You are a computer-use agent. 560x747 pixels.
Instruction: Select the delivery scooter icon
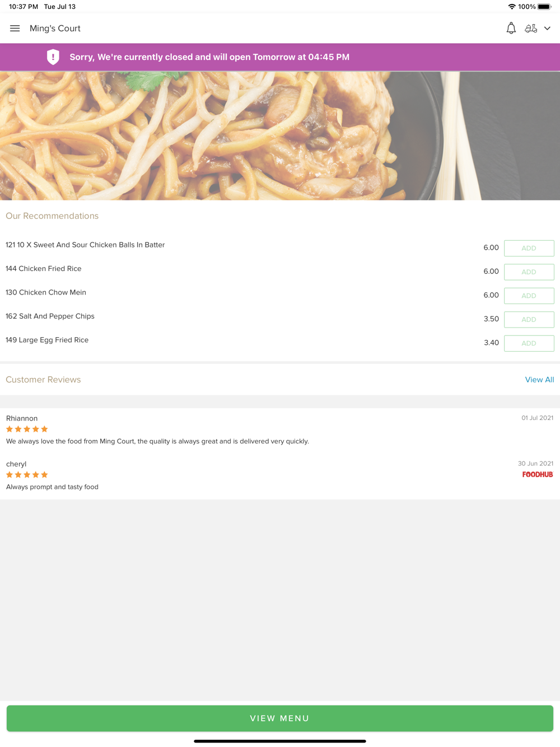point(531,29)
